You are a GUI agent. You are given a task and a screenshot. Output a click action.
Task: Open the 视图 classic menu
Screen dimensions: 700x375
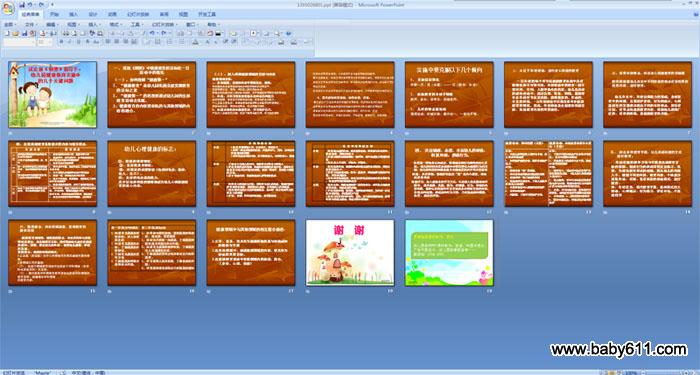click(74, 25)
